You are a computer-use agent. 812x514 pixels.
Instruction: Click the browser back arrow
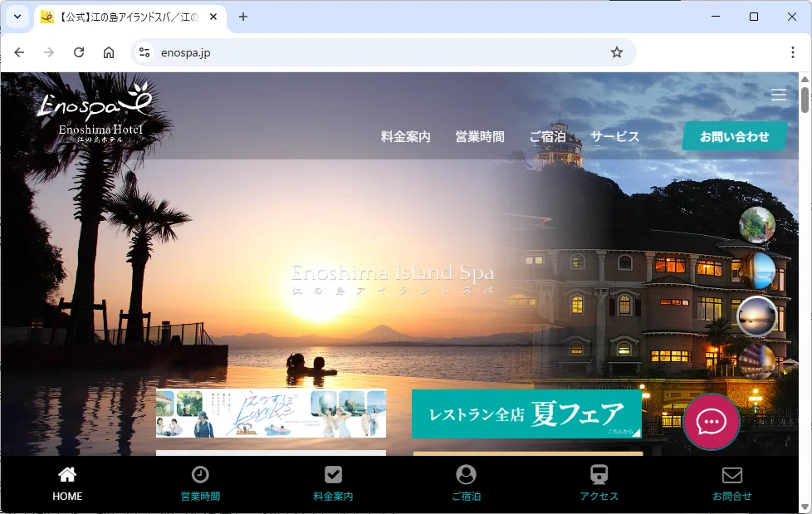pyautogui.click(x=19, y=52)
